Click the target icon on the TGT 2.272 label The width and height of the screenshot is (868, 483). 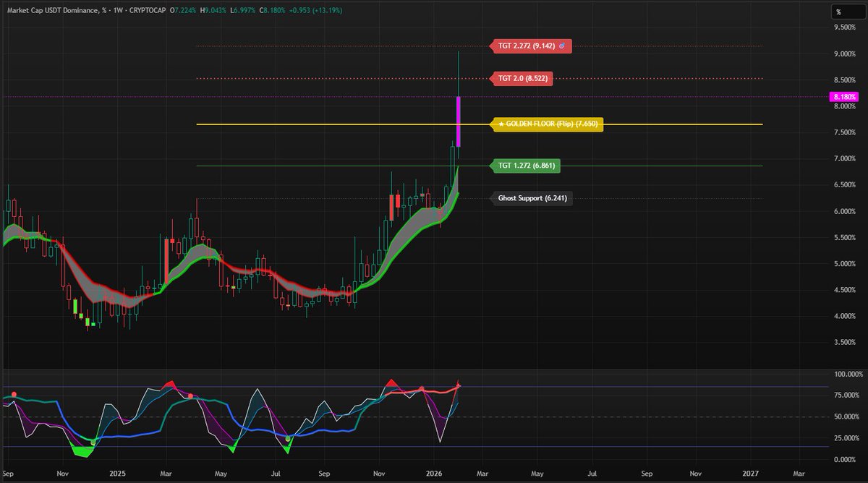tap(562, 46)
